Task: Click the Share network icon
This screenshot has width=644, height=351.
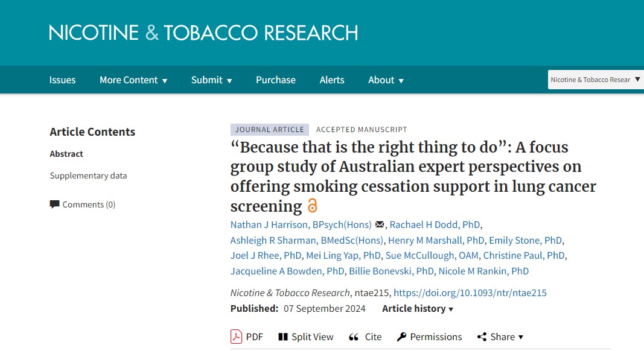Action: pyautogui.click(x=482, y=337)
